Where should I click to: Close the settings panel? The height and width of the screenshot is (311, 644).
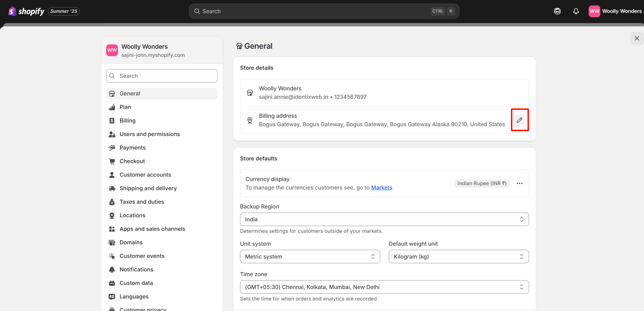tap(637, 38)
